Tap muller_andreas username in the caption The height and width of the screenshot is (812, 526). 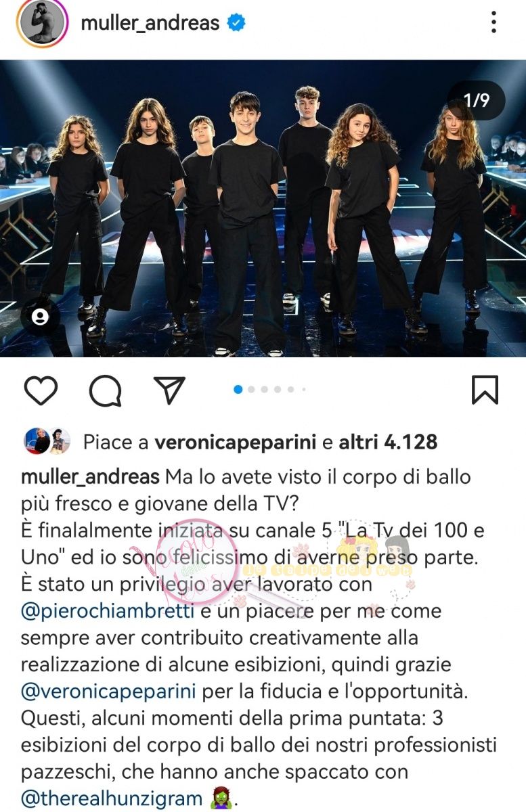(91, 476)
